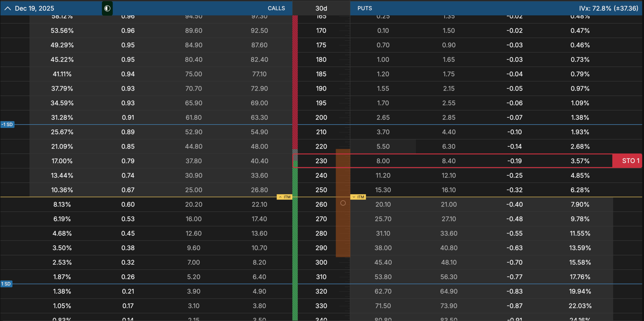Click put bid 1.00 at strike 180
The image size is (644, 321).
tap(383, 59)
